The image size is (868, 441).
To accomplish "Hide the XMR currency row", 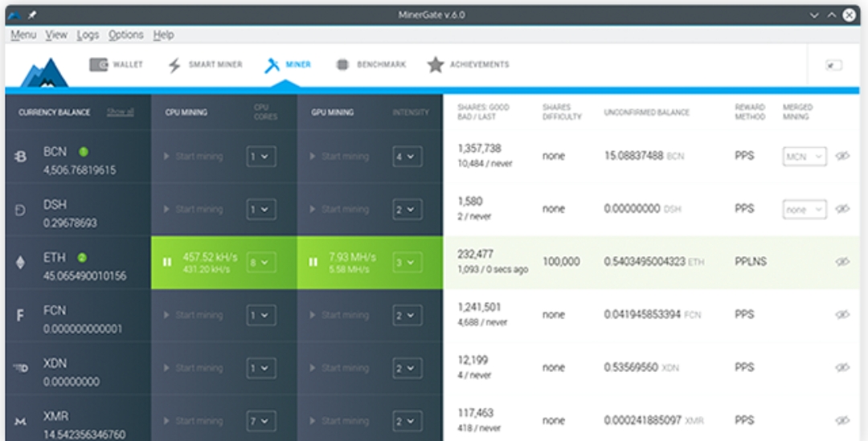I will [842, 421].
